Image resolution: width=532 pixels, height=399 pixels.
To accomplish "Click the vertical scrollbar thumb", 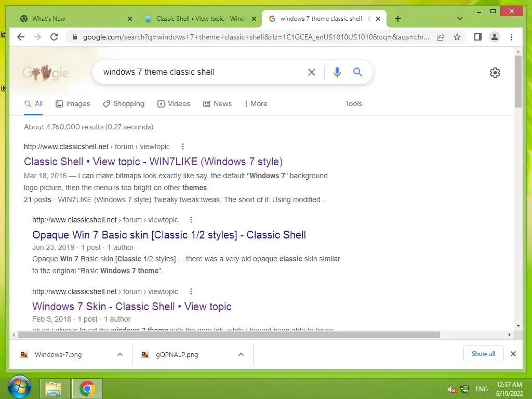I will pos(518,82).
